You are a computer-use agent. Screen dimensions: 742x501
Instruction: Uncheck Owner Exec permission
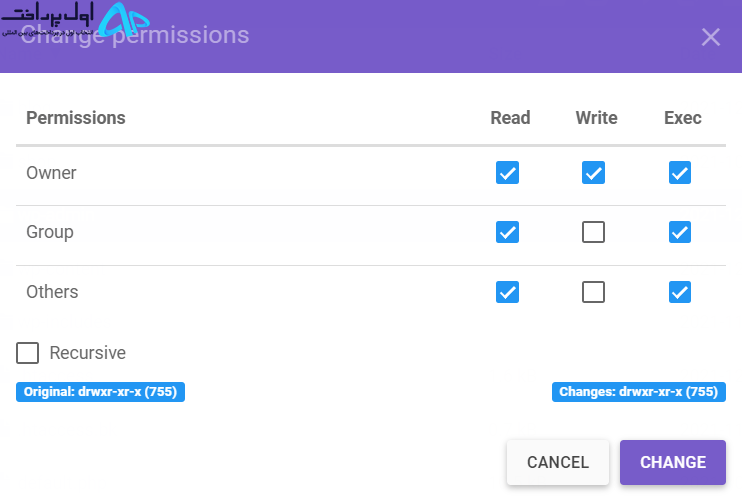point(680,173)
